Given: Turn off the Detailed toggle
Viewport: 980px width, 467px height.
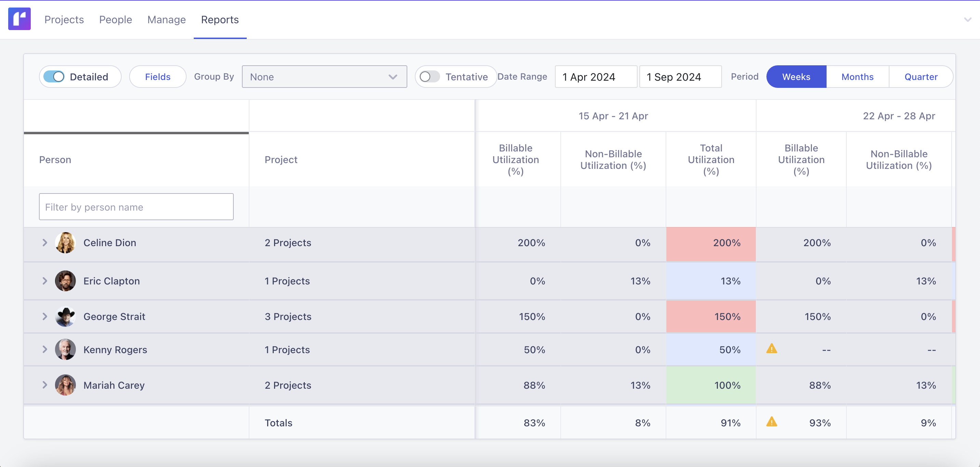Looking at the screenshot, I should point(54,77).
